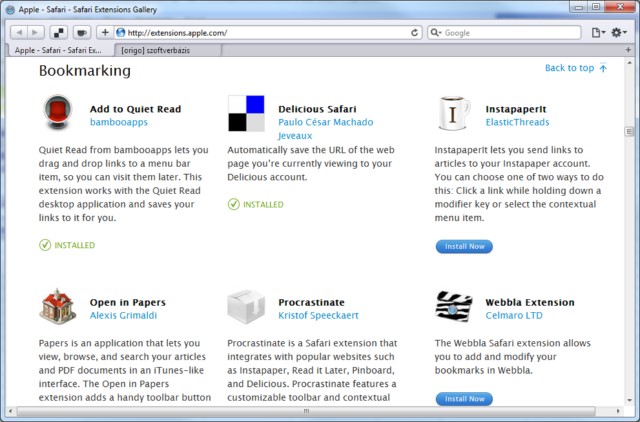Screen dimensions: 640x422
Task: Click the scroll up arrow
Action: (x=629, y=63)
